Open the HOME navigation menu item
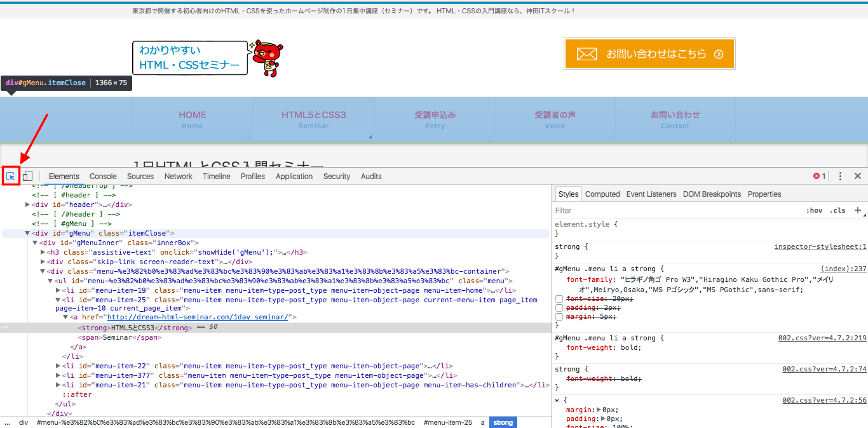 [193, 119]
